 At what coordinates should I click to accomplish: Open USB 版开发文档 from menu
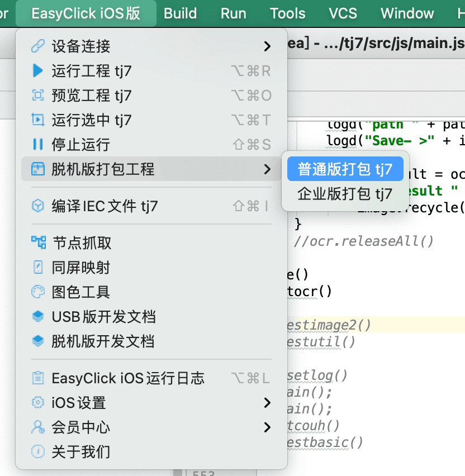coord(151,316)
